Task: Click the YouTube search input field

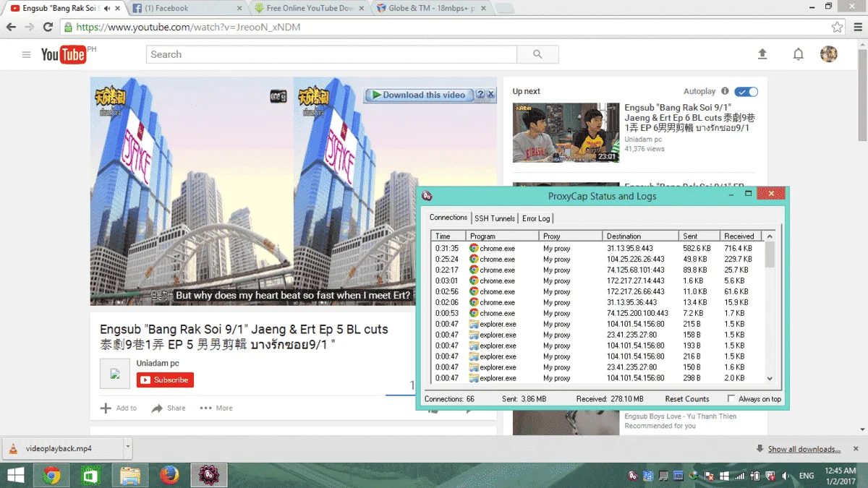Action: [x=331, y=54]
